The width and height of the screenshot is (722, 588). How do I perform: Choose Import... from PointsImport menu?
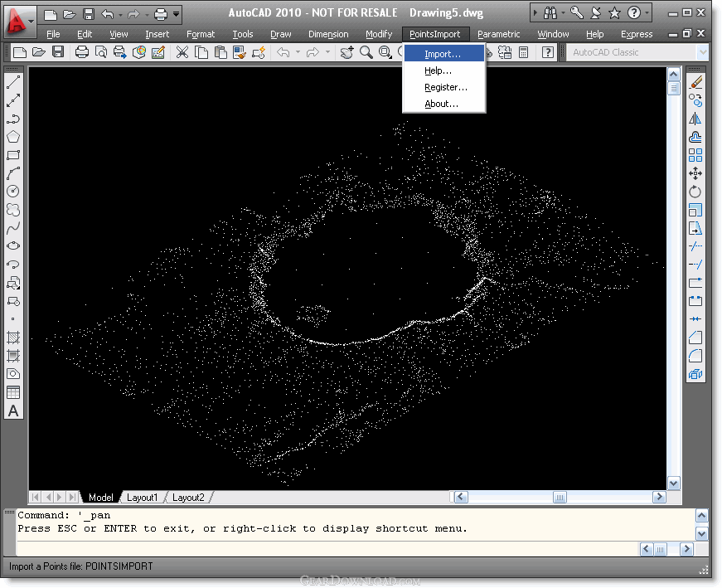[443, 54]
